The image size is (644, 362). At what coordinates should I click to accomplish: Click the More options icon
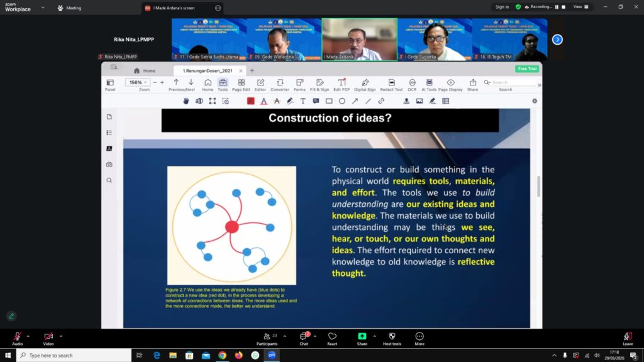coord(419,337)
